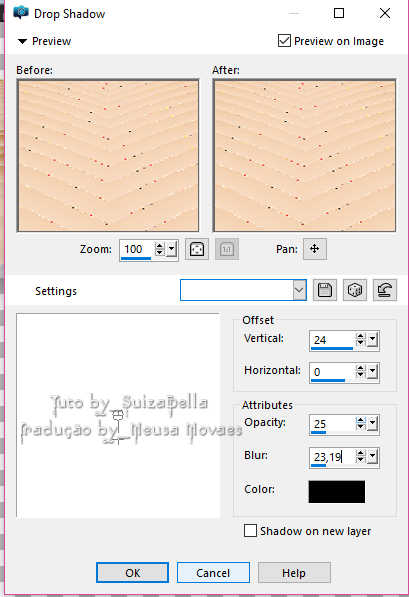This screenshot has height=597, width=409.
Task: Click the save preset floppy disk icon
Action: [x=325, y=291]
